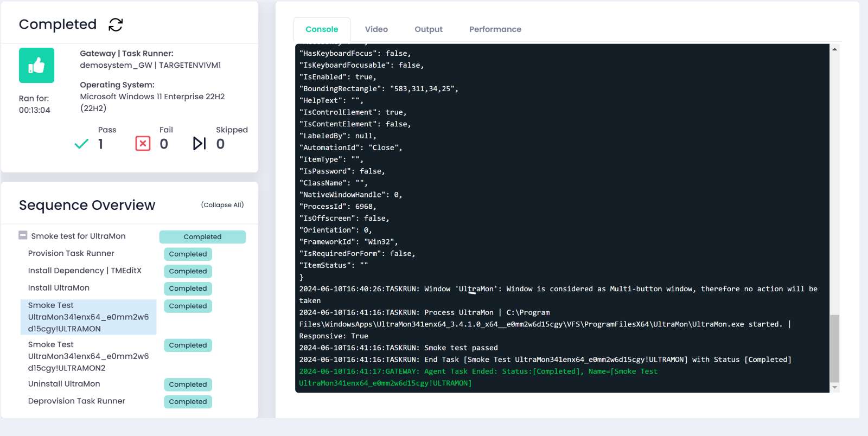
Task: Select the highlighted Smoke Test ULTRAMON step
Action: point(88,317)
